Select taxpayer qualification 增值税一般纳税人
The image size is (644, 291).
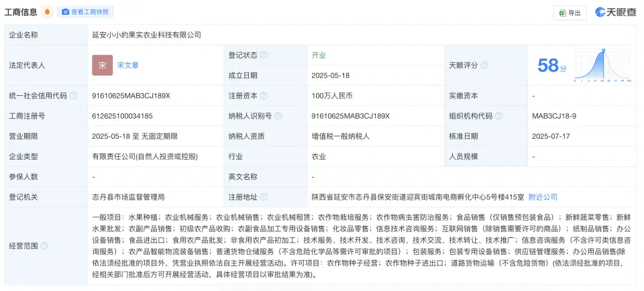(341, 136)
